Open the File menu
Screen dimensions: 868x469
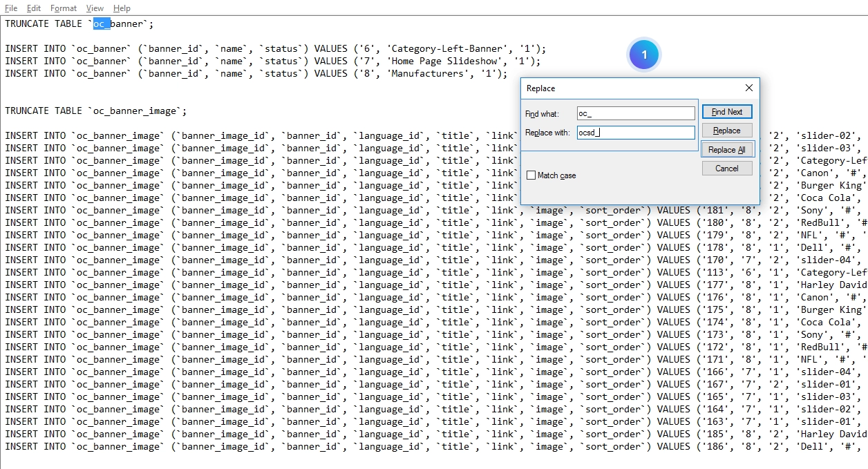[x=11, y=8]
